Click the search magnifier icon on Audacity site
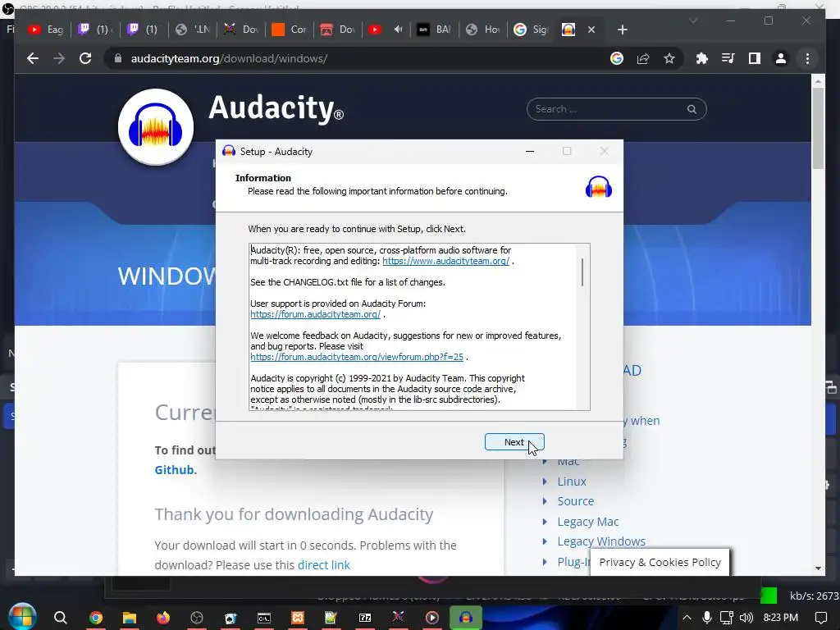840x630 pixels. pos(692,109)
